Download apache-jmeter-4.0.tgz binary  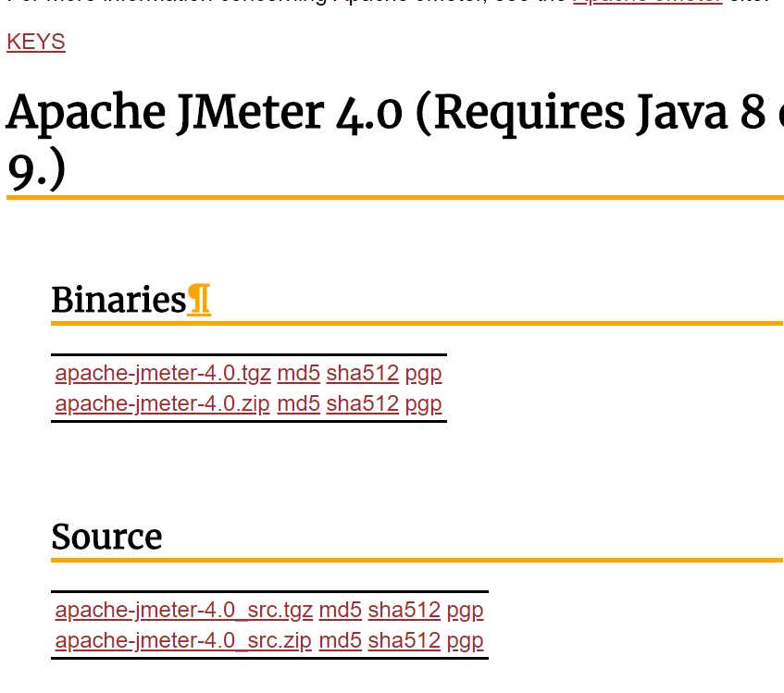pos(163,374)
